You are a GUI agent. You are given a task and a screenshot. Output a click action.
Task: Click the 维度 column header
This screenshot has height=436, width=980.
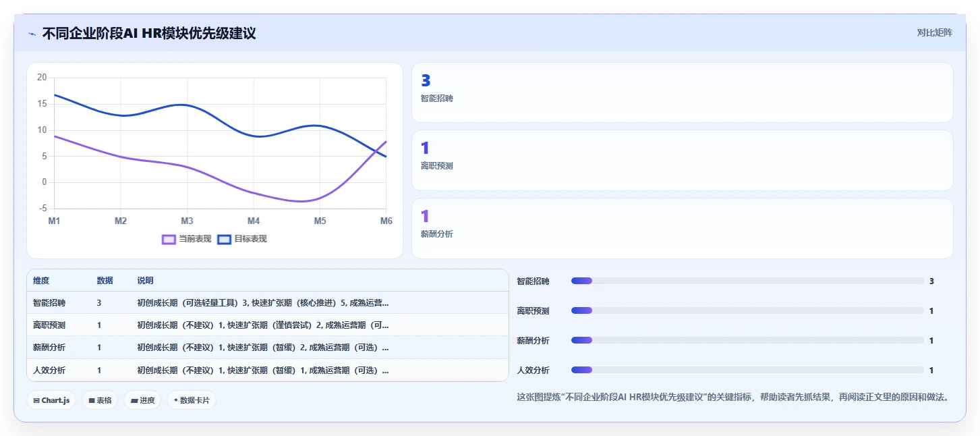[41, 281]
